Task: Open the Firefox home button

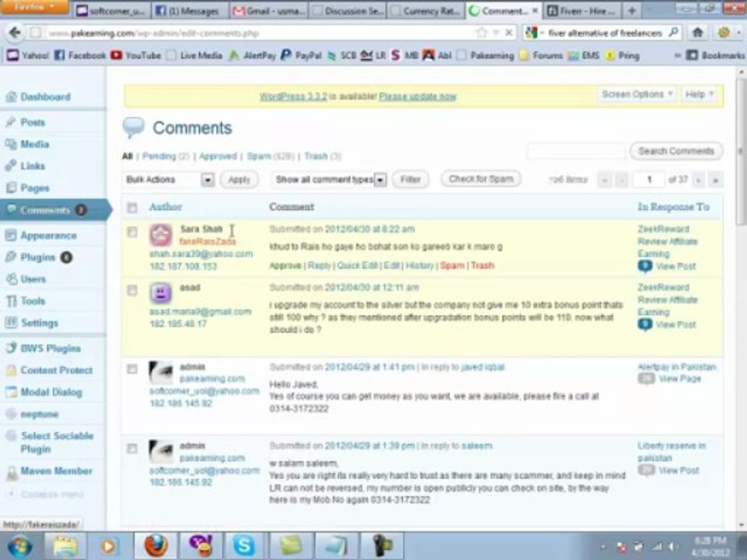Action: (698, 33)
